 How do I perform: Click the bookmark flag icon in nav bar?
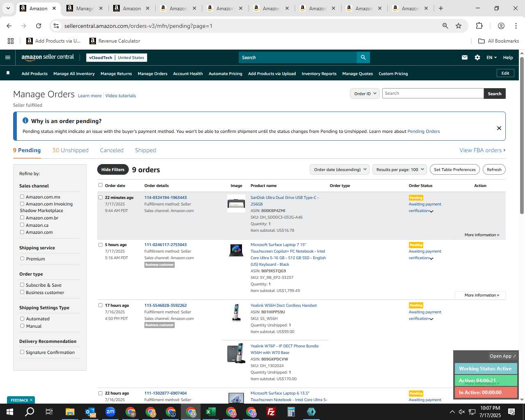(x=8, y=73)
